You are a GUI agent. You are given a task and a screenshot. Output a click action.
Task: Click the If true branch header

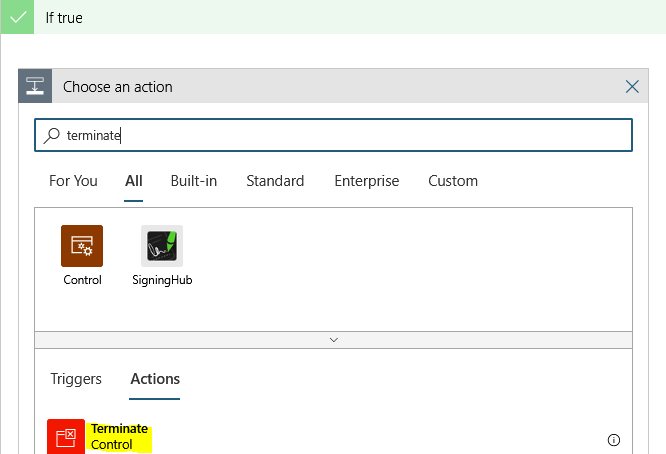tap(333, 17)
